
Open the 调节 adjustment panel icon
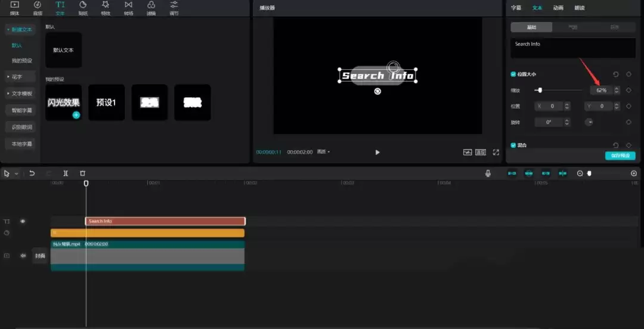pyautogui.click(x=174, y=7)
